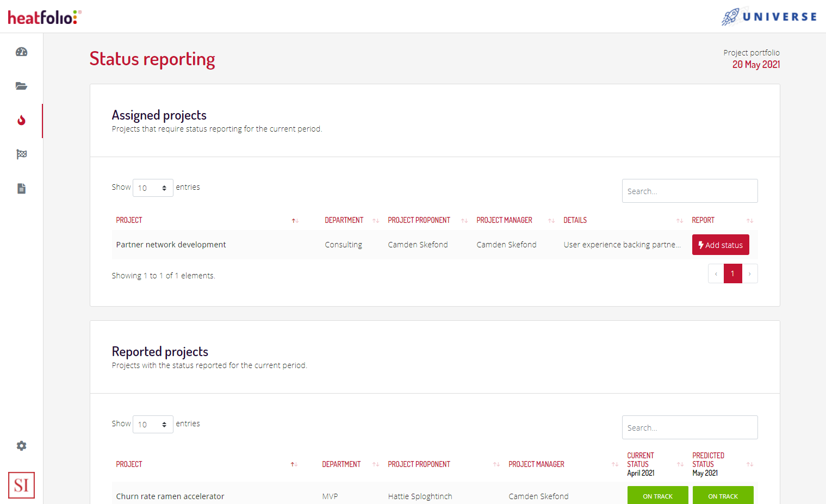The image size is (826, 504).
Task: Toggle sorting on the REPORT column
Action: [751, 220]
